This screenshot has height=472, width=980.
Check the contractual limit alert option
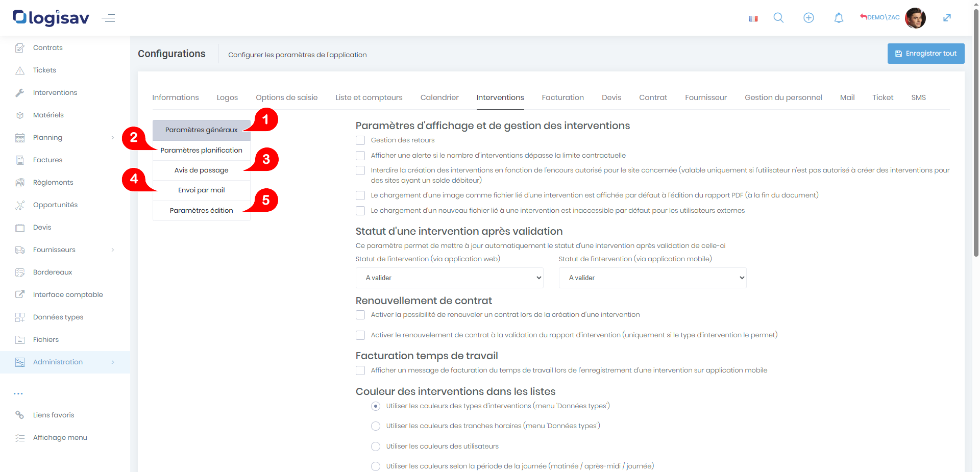click(x=360, y=156)
